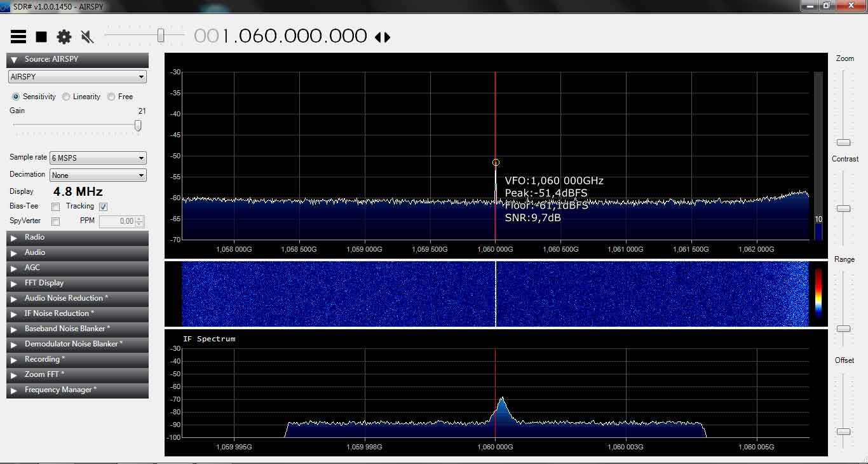Open the AIRSPY source dropdown
Screen dimensions: 868x464
(78, 77)
